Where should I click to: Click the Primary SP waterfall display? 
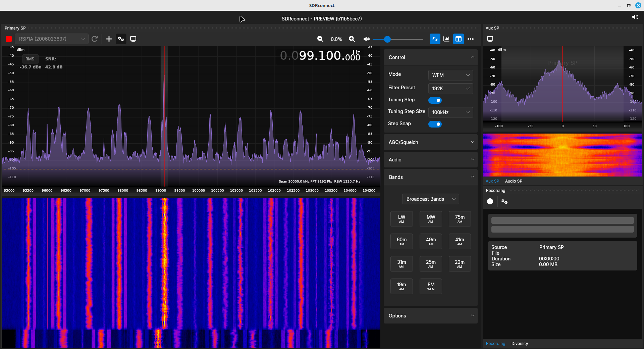click(191, 272)
